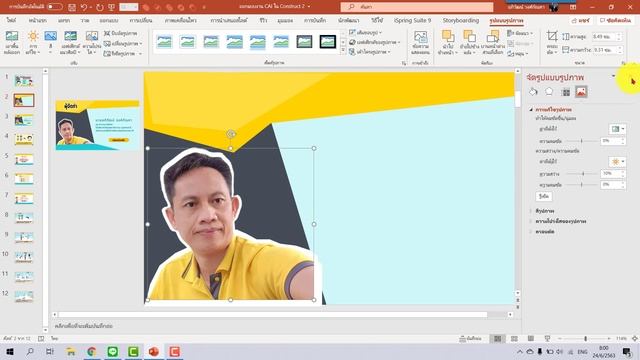Screen dimensions: 640x360
Task: Click the Redo icon
Action: pos(100,7)
